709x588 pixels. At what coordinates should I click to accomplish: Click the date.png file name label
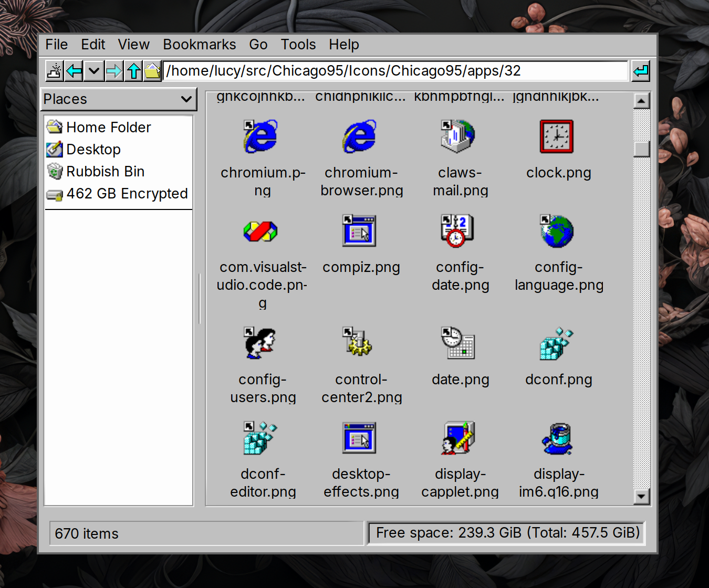461,380
